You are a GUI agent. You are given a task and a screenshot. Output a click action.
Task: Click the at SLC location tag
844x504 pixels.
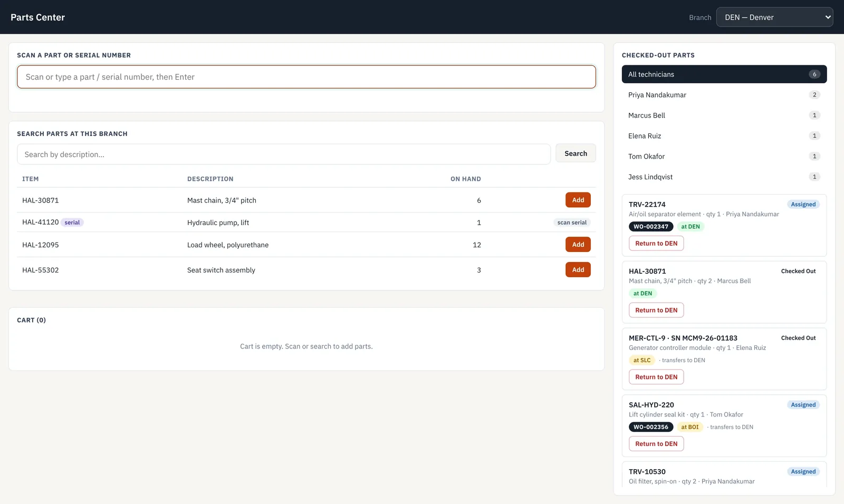click(x=642, y=361)
